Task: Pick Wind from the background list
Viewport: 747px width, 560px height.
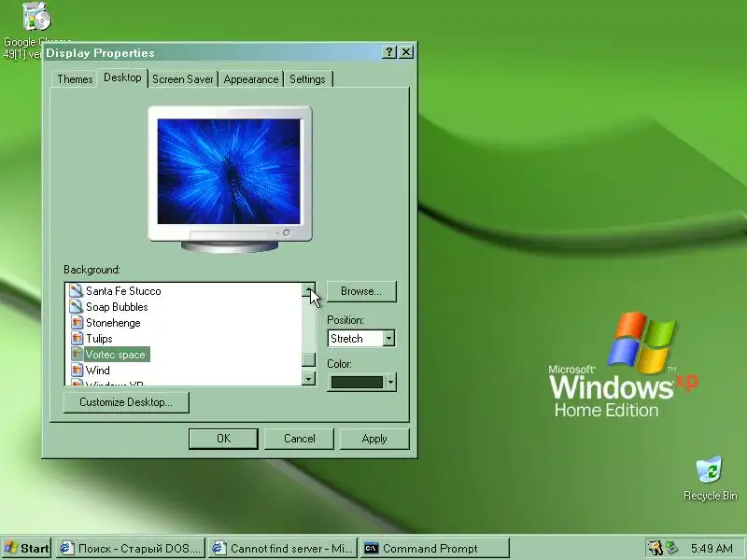Action: click(98, 371)
